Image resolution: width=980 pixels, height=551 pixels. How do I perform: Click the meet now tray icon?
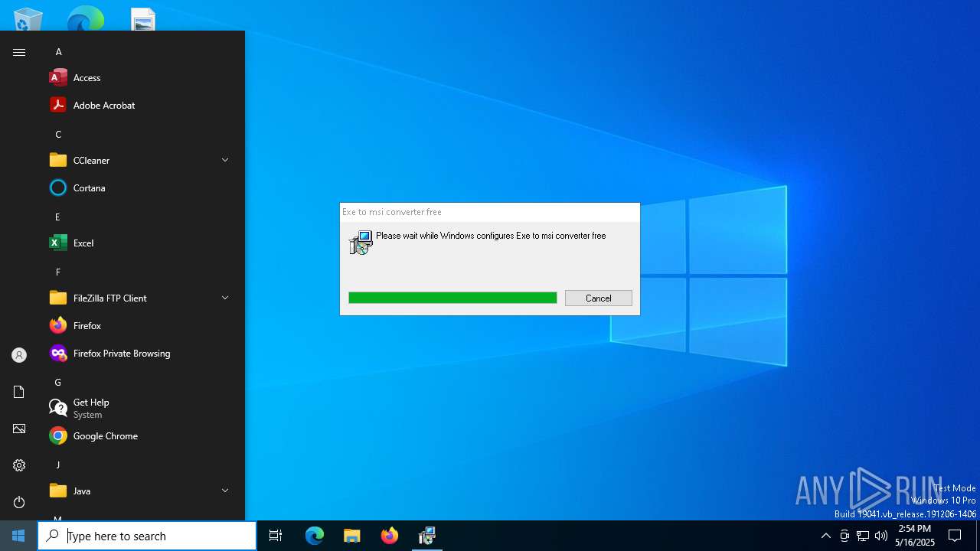[x=844, y=536]
